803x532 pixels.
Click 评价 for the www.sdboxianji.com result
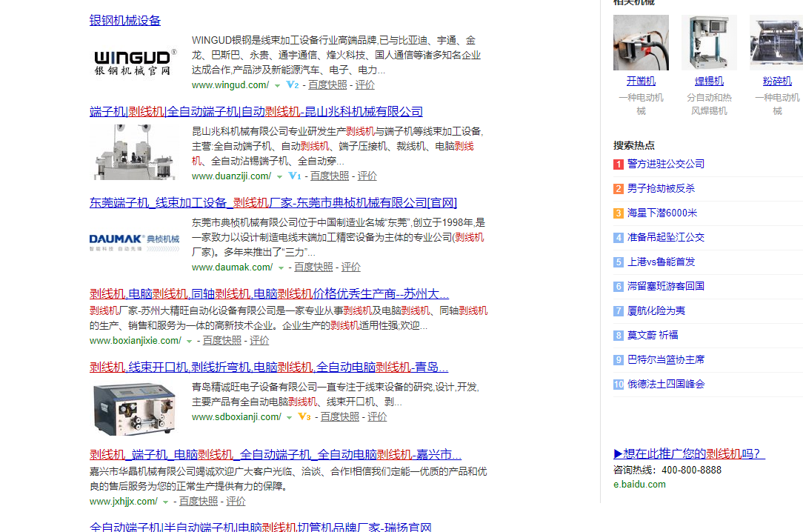click(x=377, y=417)
